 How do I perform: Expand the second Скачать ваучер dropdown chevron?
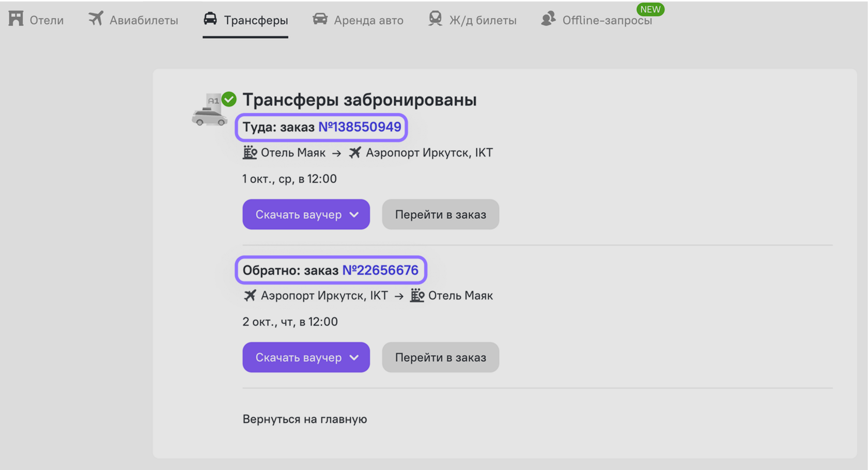[354, 357]
